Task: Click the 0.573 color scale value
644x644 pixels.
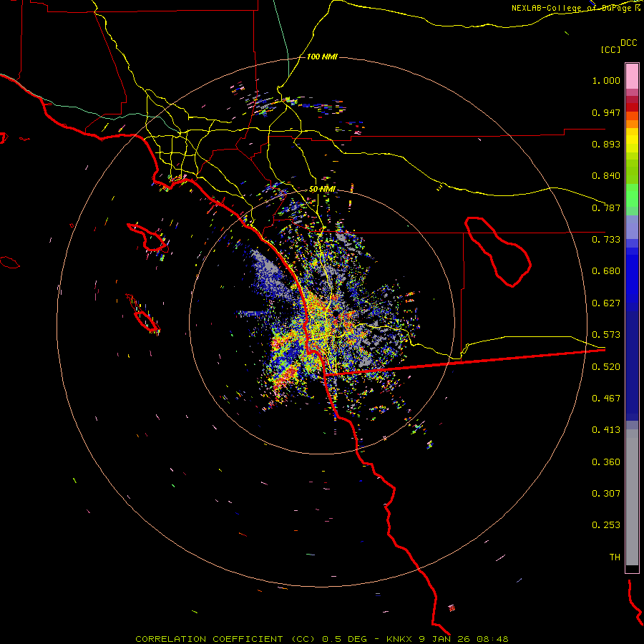Action: click(x=606, y=335)
